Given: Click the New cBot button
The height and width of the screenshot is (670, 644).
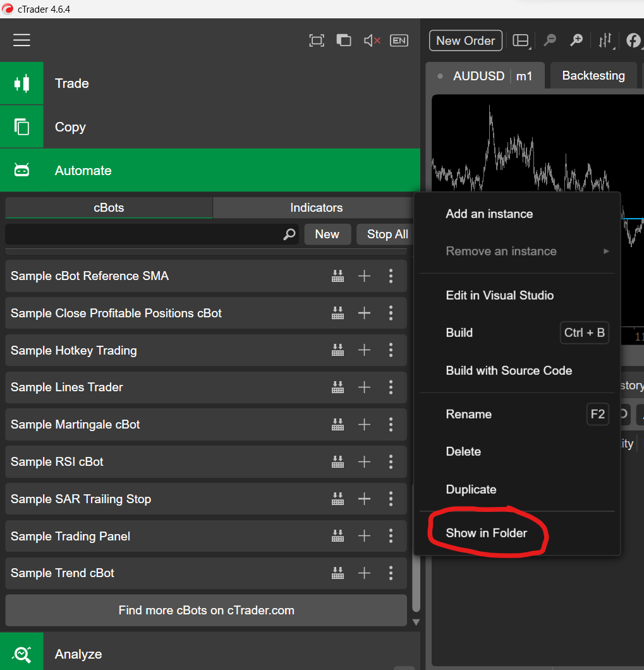Looking at the screenshot, I should point(327,234).
